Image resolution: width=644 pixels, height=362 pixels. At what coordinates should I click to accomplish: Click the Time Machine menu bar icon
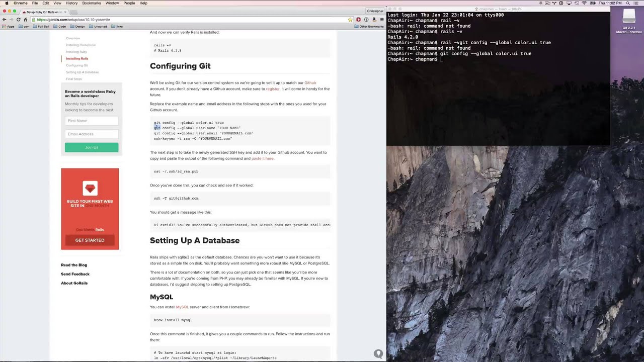pos(576,3)
